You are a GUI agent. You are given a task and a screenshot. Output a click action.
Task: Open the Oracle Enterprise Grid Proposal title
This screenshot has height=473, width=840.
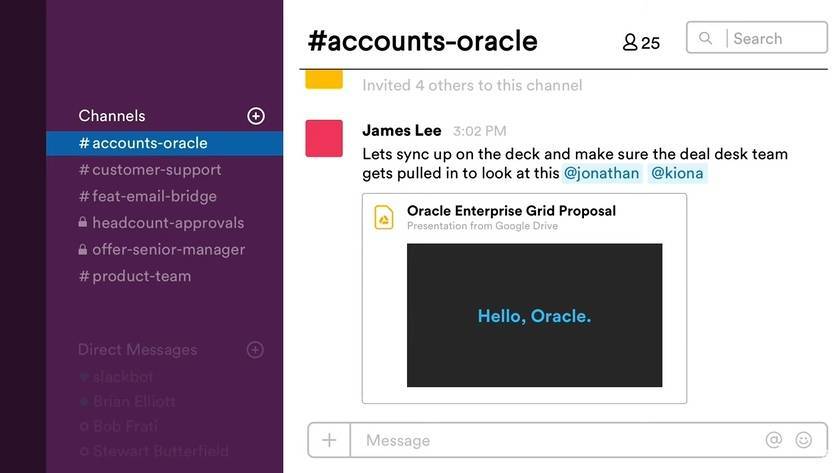(x=511, y=211)
